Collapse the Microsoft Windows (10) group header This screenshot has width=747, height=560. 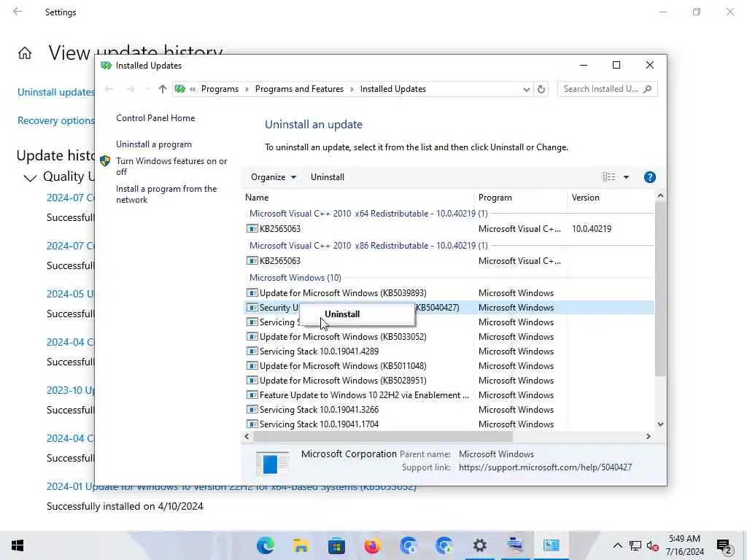click(x=295, y=278)
